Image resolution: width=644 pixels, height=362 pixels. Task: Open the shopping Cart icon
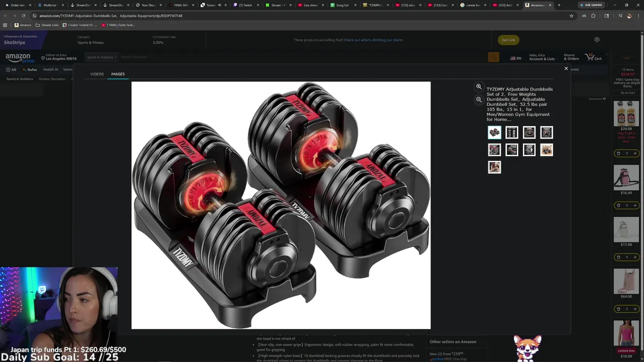593,57
